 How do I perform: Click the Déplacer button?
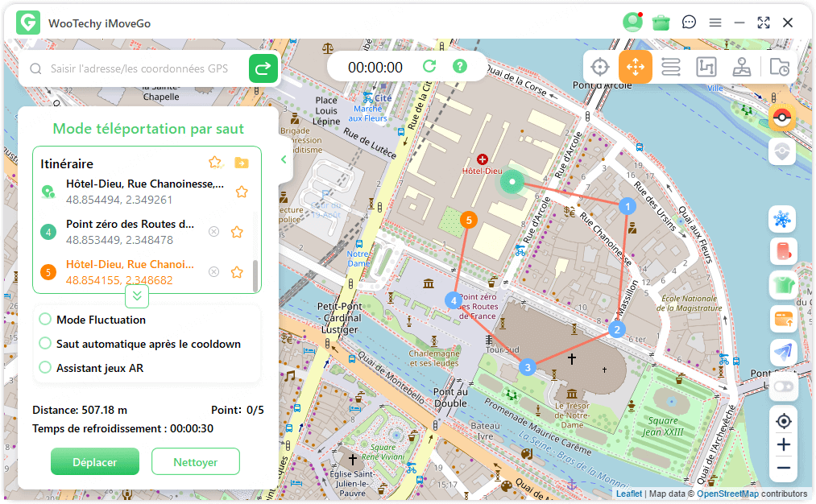click(x=95, y=462)
